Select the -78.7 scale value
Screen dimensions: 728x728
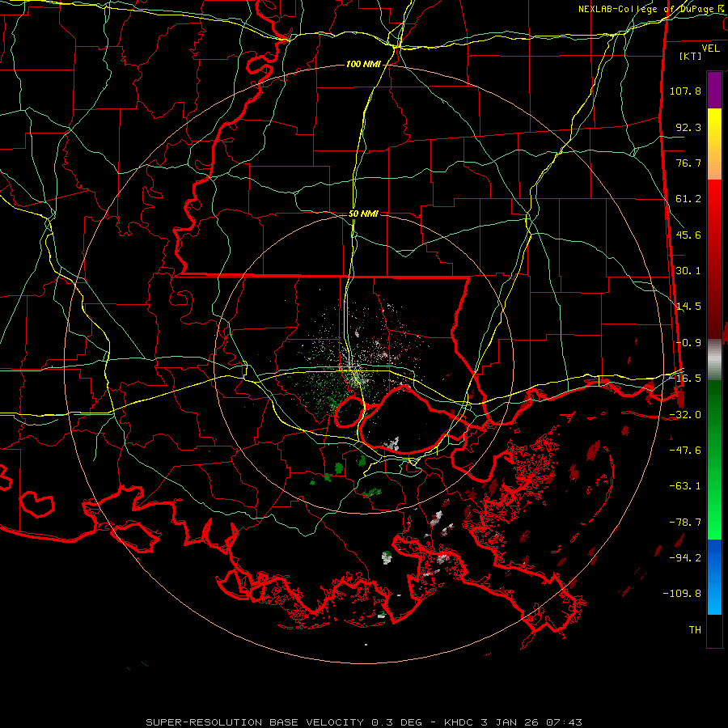click(685, 523)
